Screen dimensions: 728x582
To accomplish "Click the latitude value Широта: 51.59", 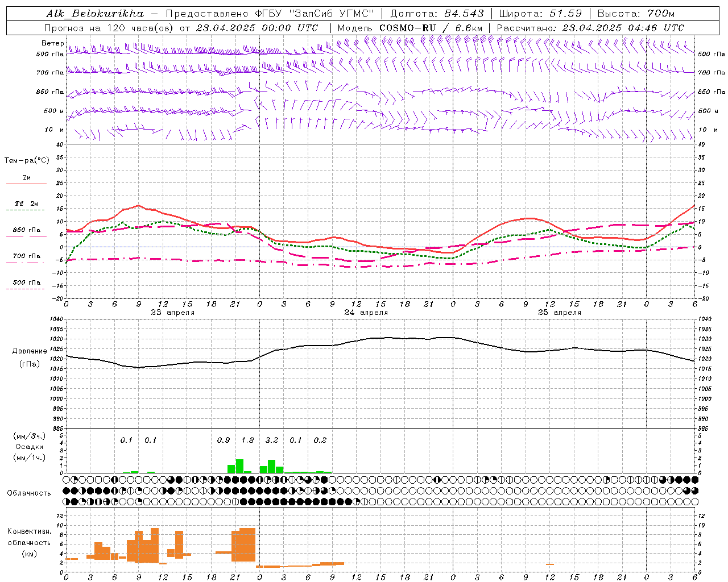I will click(540, 14).
